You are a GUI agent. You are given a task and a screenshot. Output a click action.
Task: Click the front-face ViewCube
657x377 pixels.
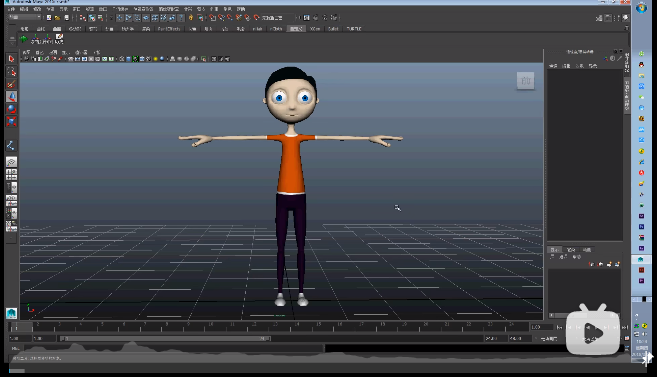pos(525,80)
